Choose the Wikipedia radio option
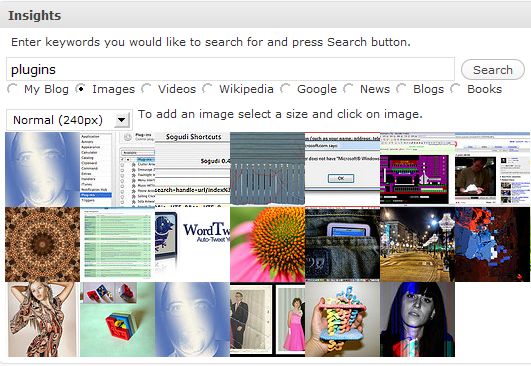531x366 pixels. [207, 89]
